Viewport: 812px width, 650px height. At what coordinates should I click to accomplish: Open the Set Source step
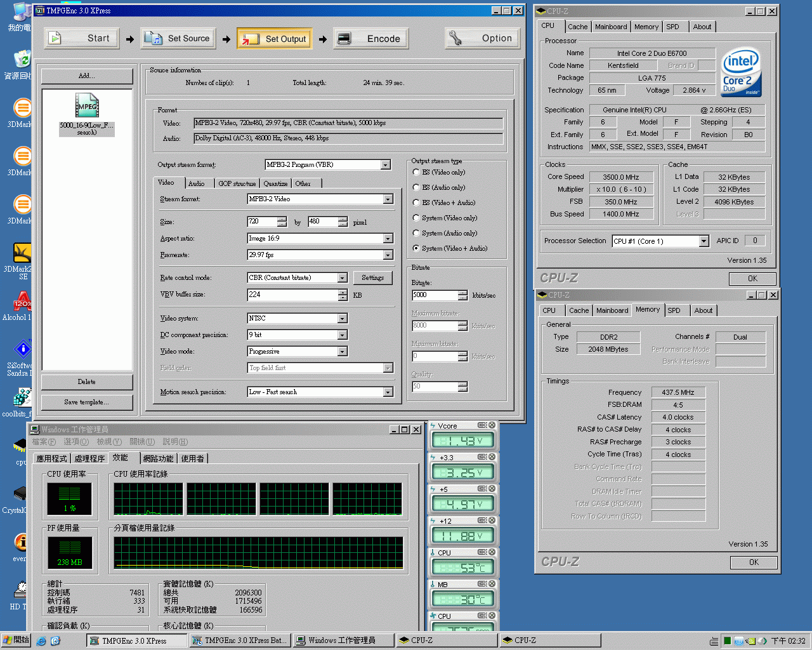tap(178, 38)
